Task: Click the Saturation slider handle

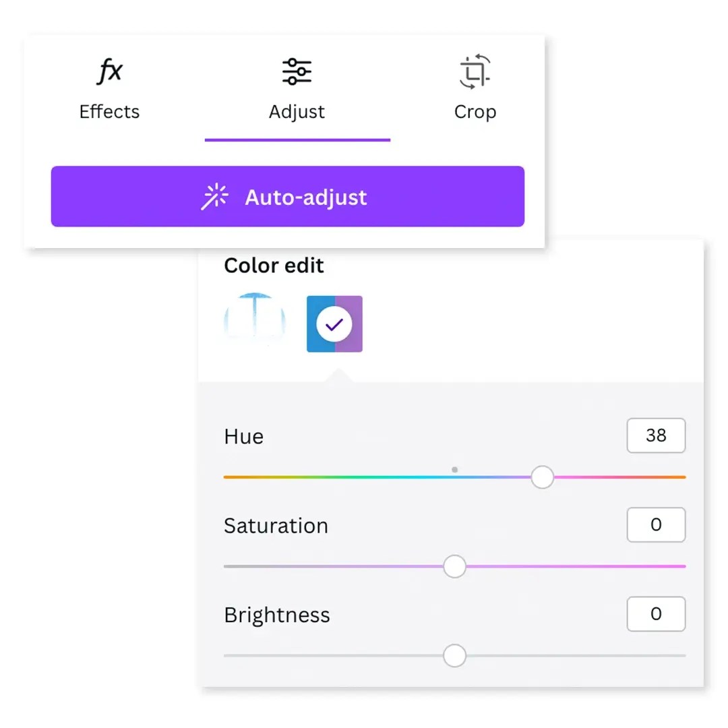Action: 455,566
